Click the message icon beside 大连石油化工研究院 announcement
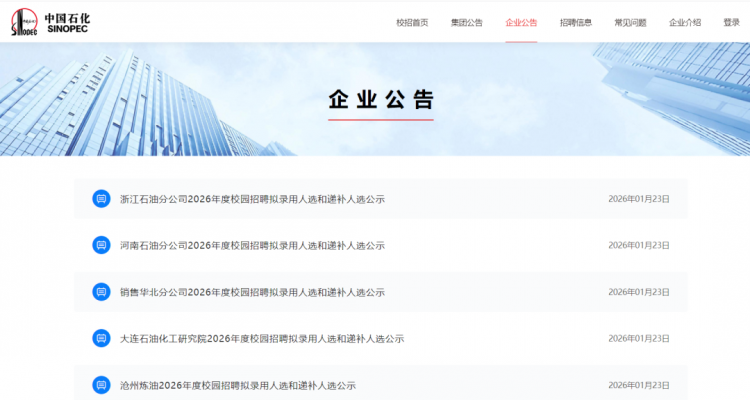Screen dimensions: 750x400 click(x=101, y=338)
